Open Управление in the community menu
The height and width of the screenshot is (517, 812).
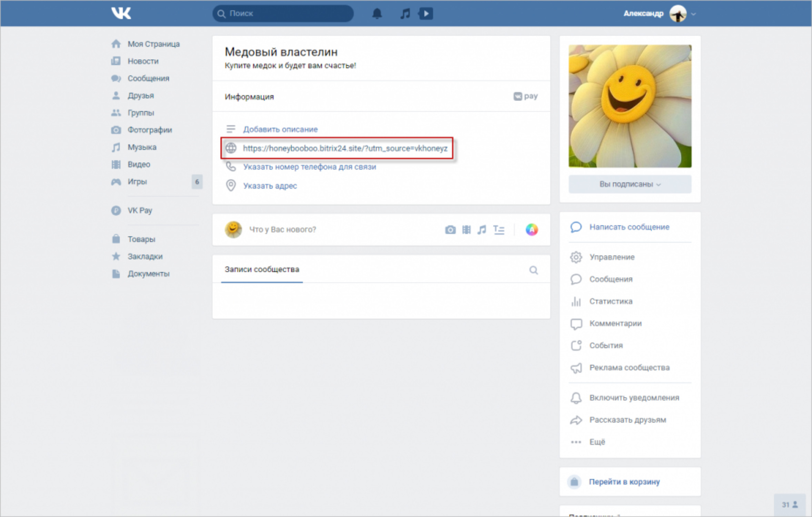coord(612,257)
